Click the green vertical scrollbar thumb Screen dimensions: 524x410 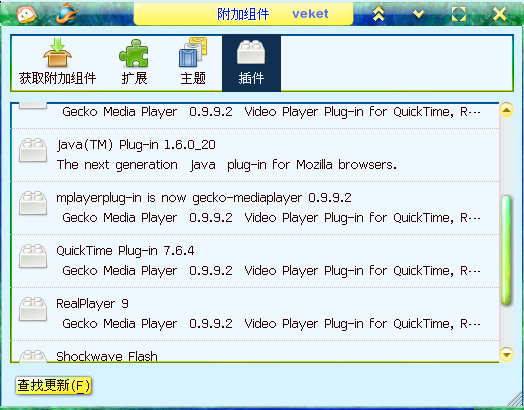507,250
